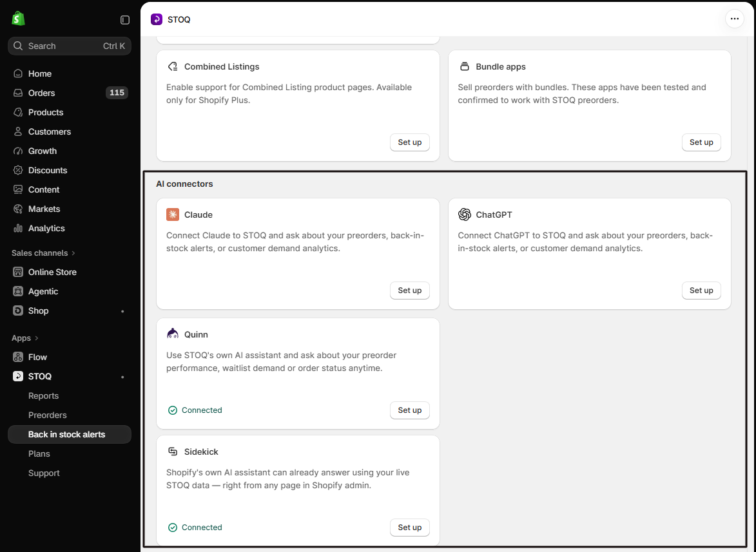Click the STOQ app icon in sidebar
Image resolution: width=756 pixels, height=552 pixels.
pos(18,376)
